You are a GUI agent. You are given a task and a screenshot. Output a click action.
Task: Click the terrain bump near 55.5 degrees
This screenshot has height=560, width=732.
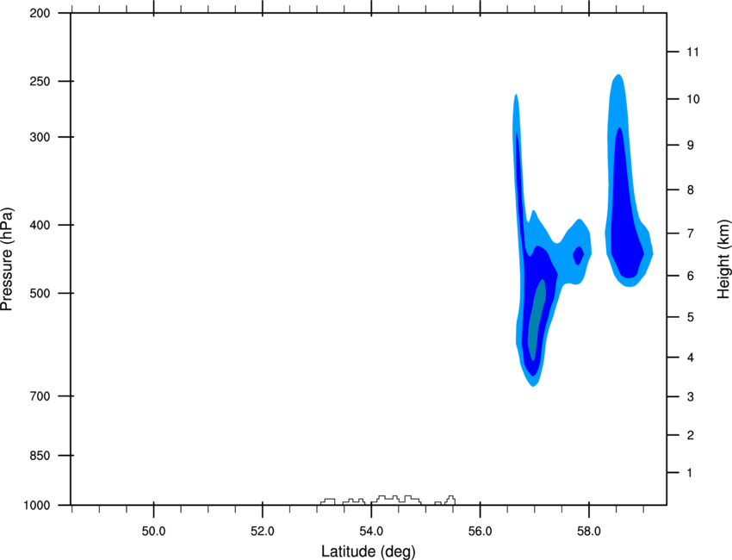[450, 500]
